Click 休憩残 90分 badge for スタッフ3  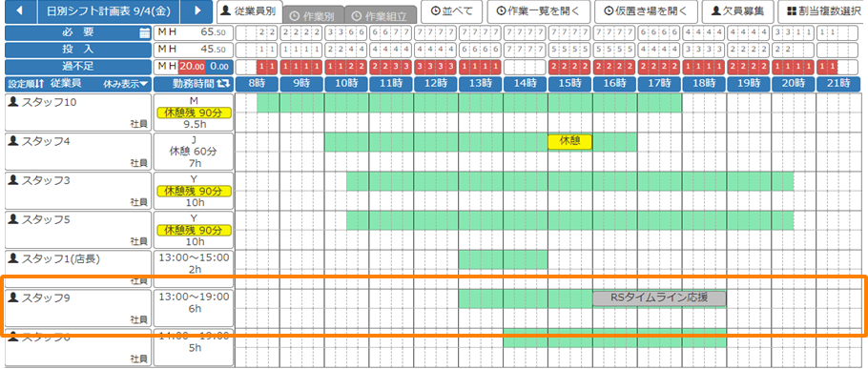click(194, 191)
